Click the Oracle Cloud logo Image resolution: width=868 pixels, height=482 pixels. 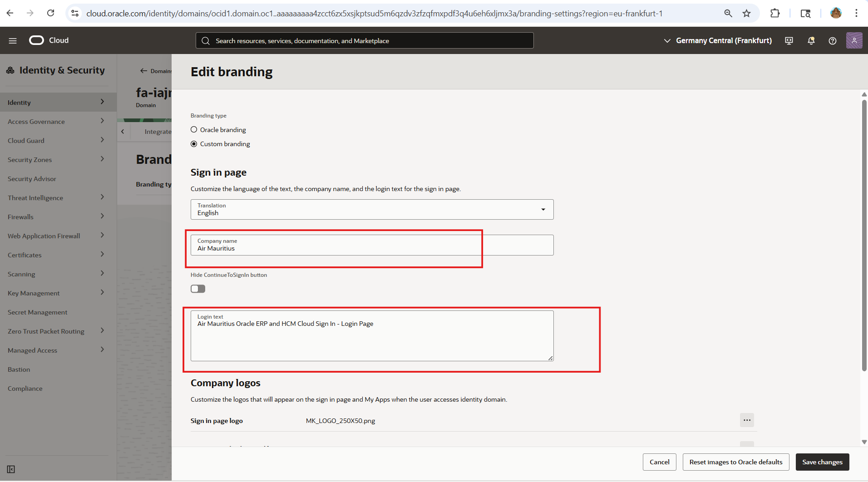click(x=49, y=40)
